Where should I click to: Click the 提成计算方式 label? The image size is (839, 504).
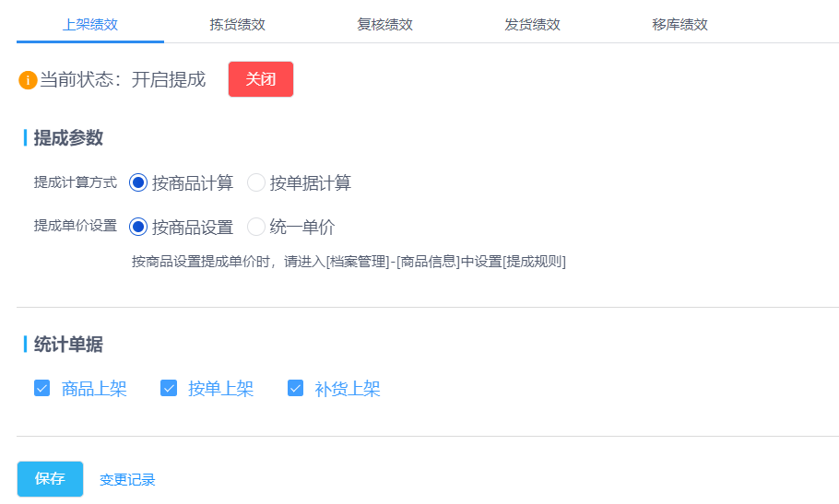pos(76,182)
